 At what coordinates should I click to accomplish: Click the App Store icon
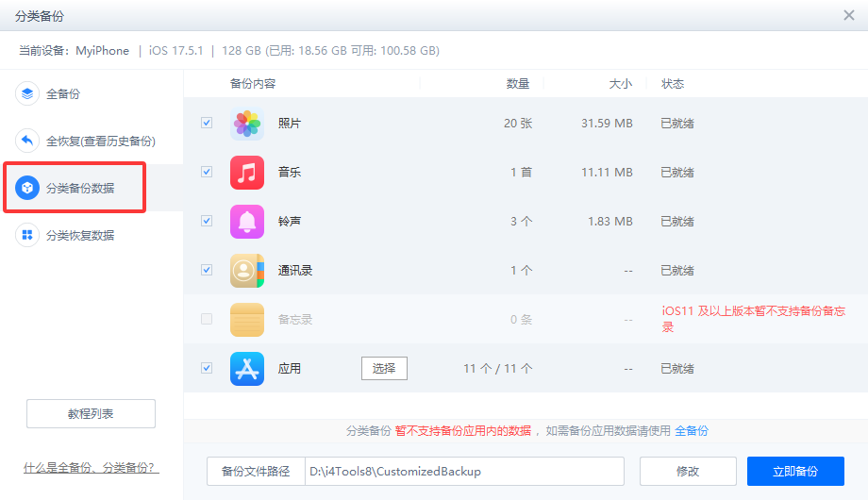click(247, 369)
